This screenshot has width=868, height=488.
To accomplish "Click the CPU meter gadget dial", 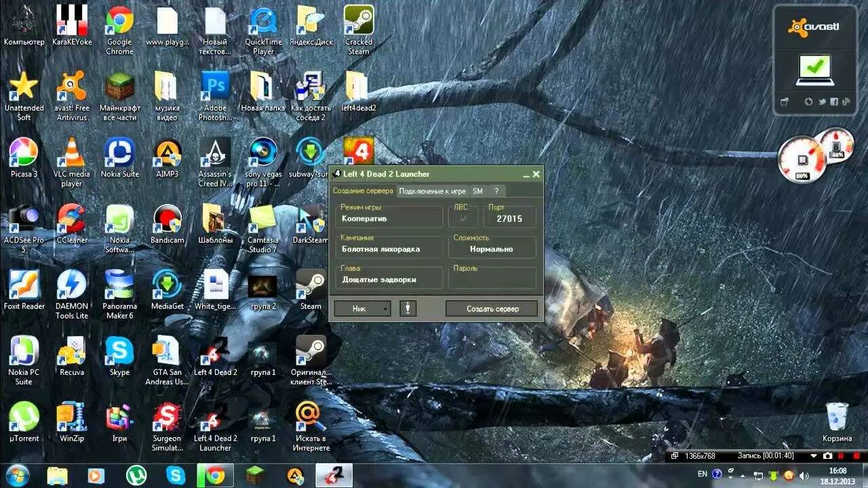I will [802, 160].
